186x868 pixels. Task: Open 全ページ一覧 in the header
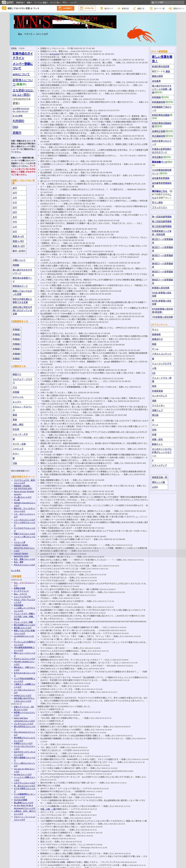pyautogui.click(x=158, y=8)
